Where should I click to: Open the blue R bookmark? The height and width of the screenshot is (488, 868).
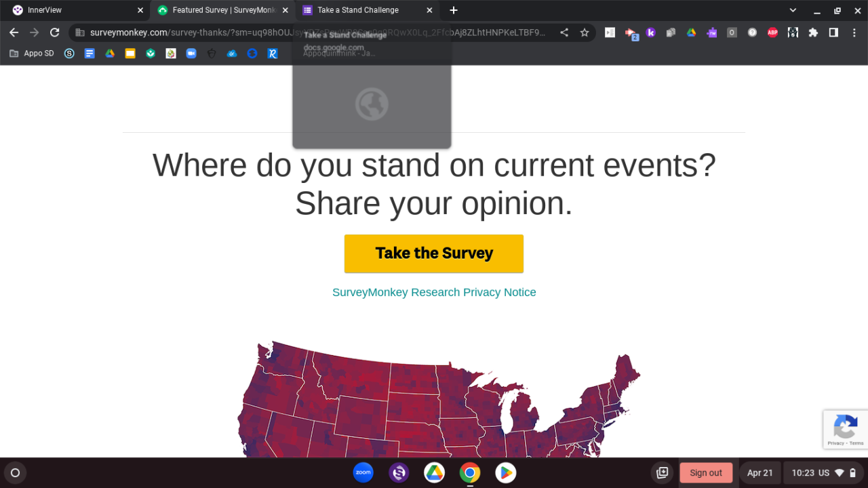pyautogui.click(x=273, y=54)
